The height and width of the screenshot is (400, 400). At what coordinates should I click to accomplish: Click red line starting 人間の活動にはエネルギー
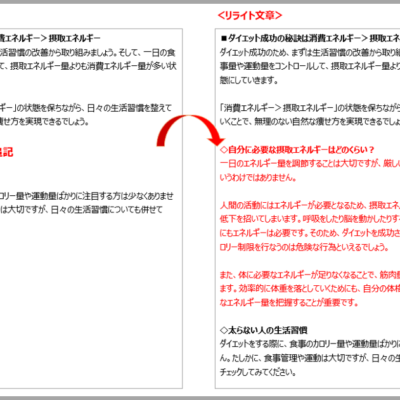click(x=310, y=205)
